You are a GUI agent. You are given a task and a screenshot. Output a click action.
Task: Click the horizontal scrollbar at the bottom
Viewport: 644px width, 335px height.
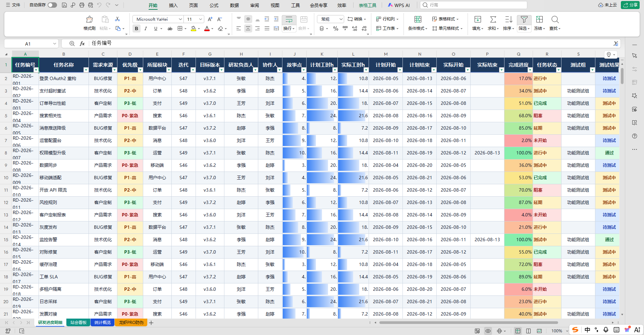coord(468,323)
